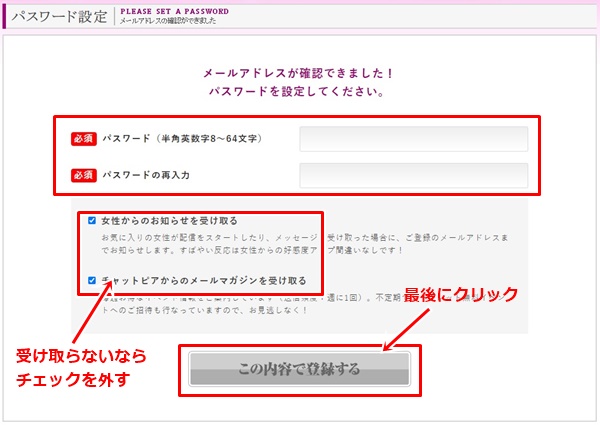This screenshot has height=425, width=600.
Task: Uncheck チャットピアからのメールマガジン checkbox
Action: tap(92, 281)
